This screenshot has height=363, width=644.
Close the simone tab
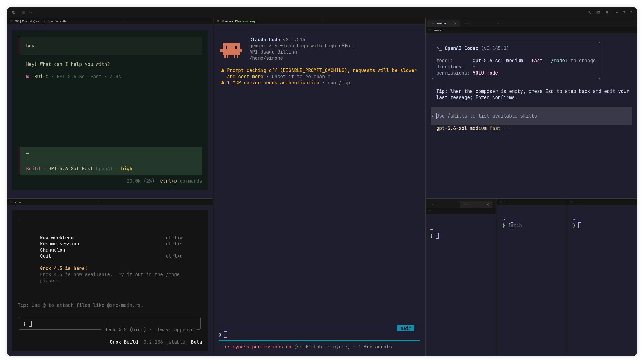pos(455,23)
